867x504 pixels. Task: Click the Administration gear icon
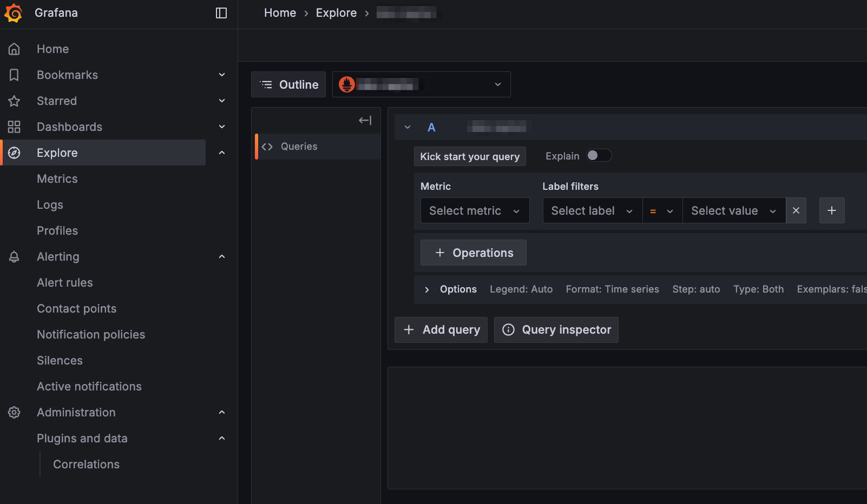pyautogui.click(x=14, y=412)
